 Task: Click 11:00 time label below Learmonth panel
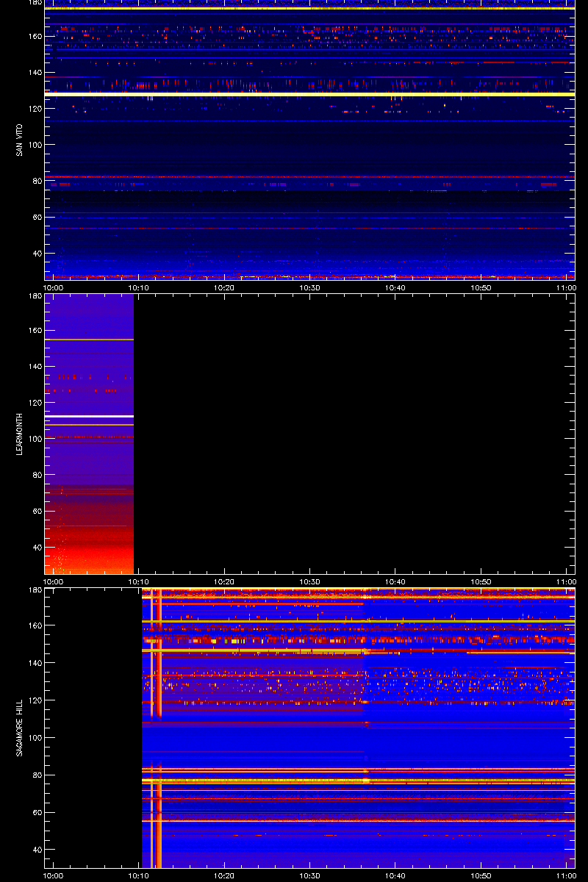566,581
